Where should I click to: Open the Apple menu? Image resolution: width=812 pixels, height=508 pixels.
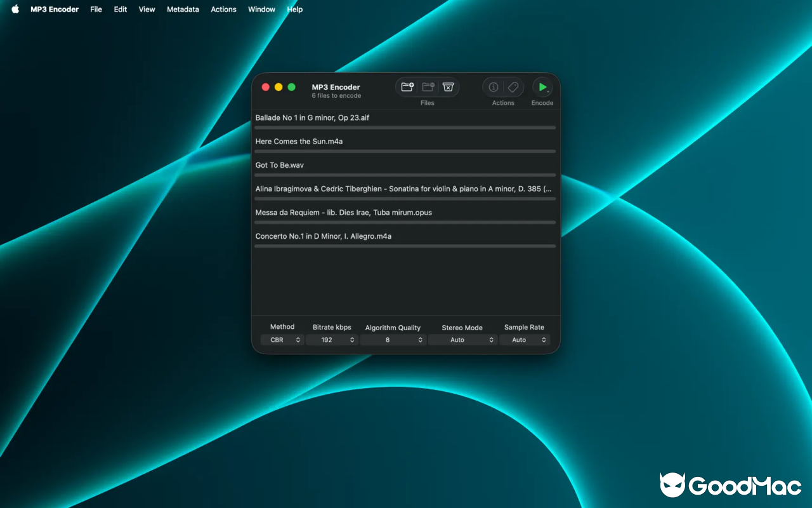(x=15, y=9)
